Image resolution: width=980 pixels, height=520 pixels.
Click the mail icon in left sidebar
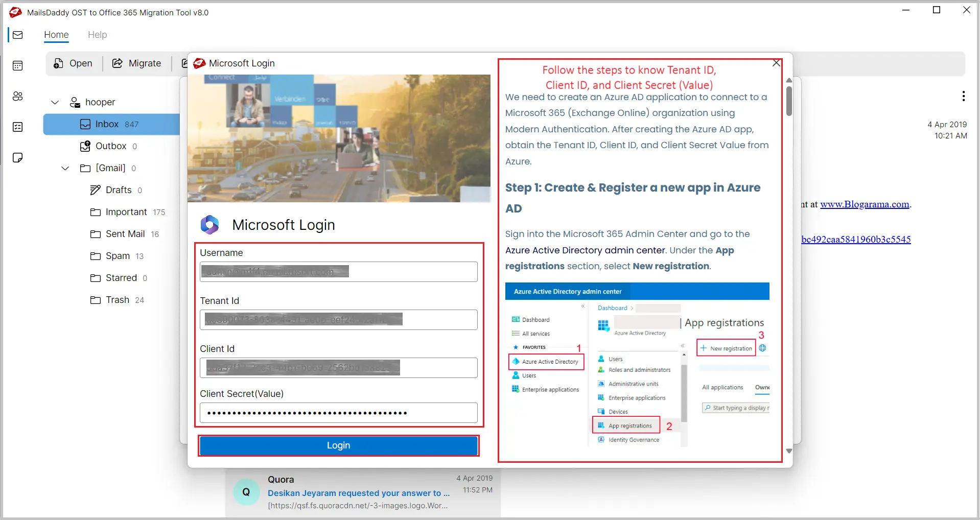pyautogui.click(x=18, y=35)
